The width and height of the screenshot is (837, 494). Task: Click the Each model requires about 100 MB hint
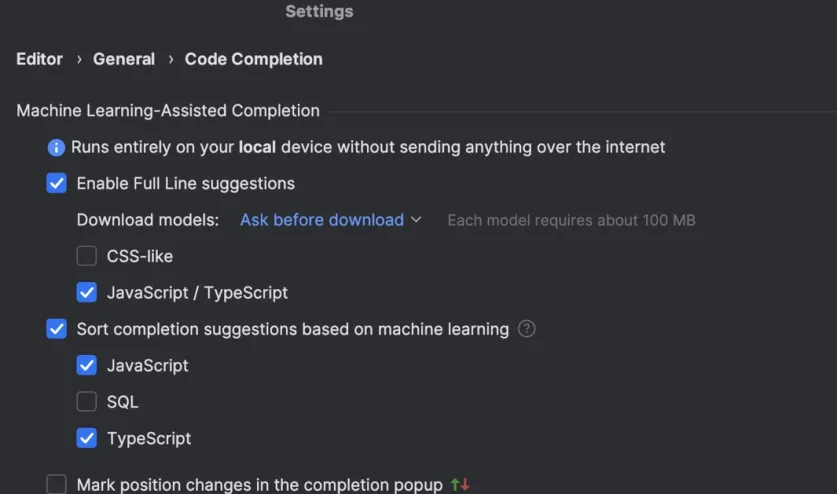tap(571, 220)
